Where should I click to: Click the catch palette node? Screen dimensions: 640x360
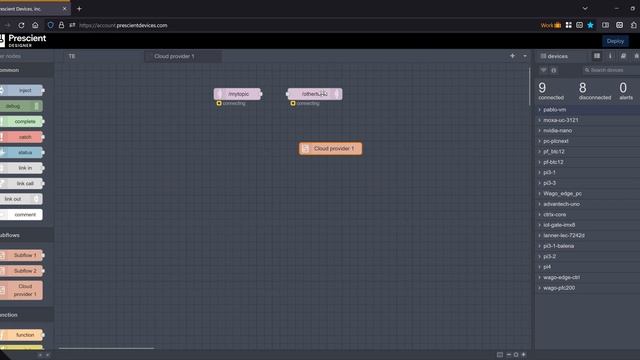pyautogui.click(x=21, y=137)
